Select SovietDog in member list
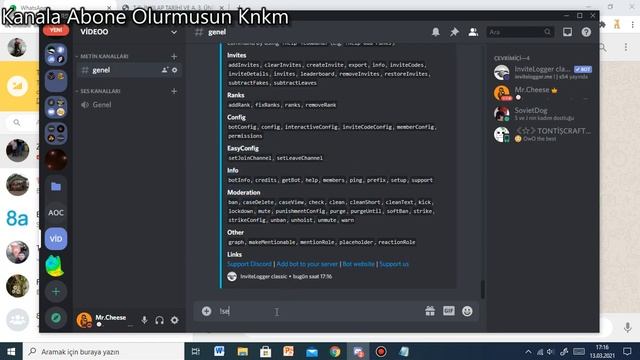 tap(542, 113)
